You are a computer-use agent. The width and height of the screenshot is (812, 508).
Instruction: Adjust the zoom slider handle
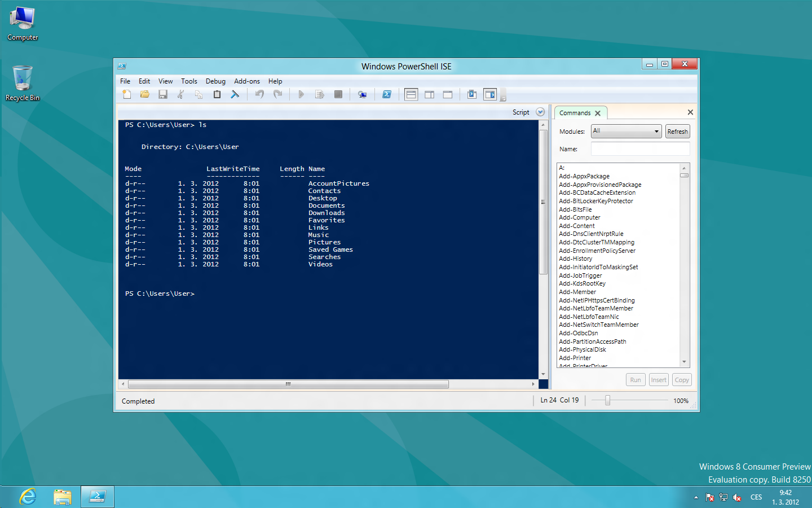coord(607,400)
